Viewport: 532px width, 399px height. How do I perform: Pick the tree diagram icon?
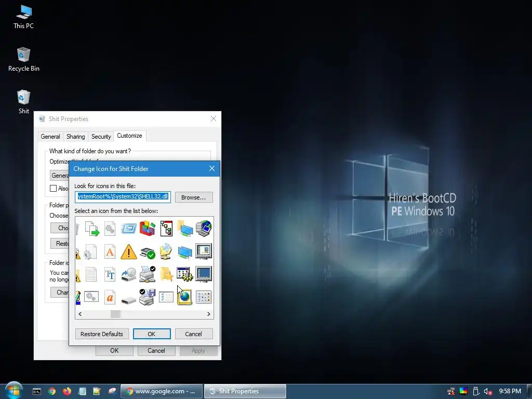tap(166, 229)
